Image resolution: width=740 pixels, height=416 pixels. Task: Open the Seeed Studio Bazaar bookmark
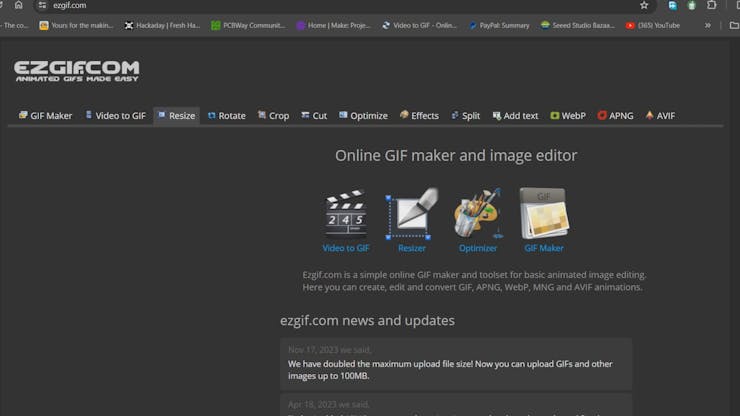(578, 25)
